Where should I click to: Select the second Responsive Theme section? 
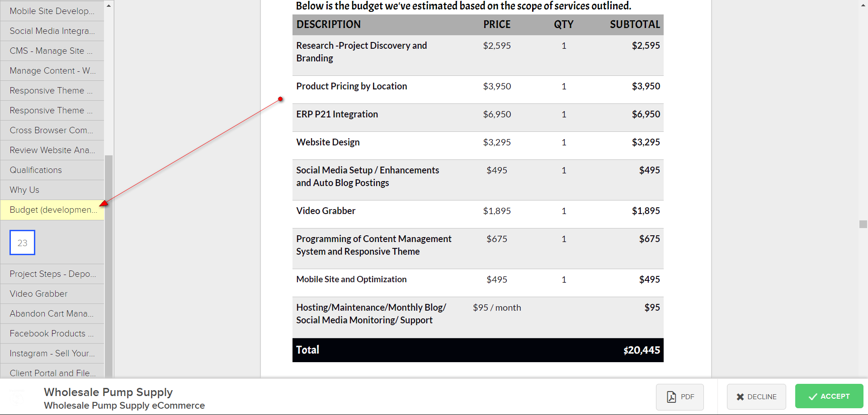click(52, 110)
